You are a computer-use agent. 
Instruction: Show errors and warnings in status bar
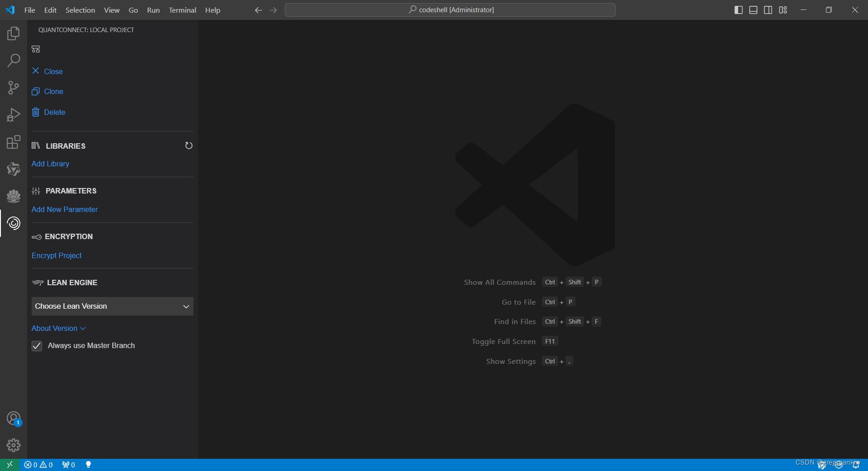38,465
